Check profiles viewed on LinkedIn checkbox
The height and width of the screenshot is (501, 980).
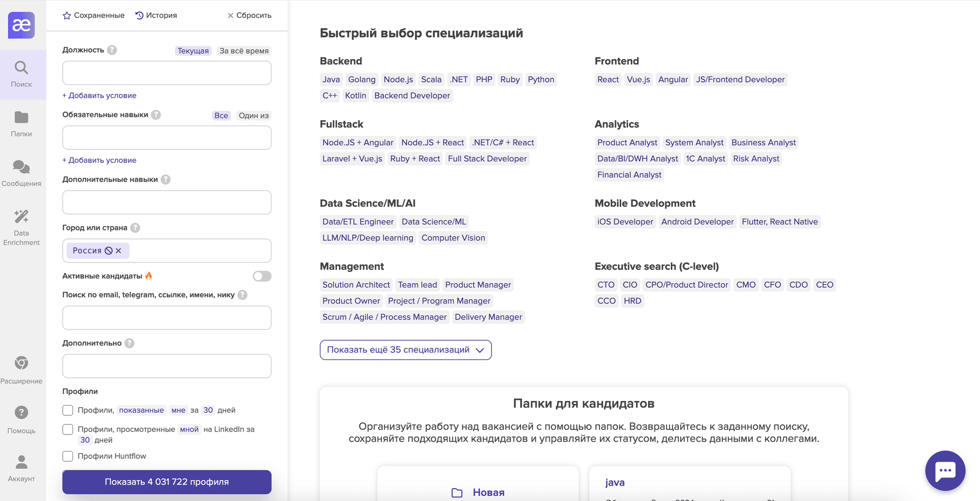(68, 430)
